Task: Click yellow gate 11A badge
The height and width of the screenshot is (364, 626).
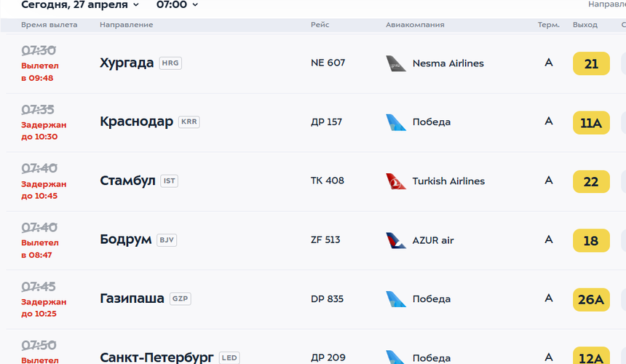Action: [591, 122]
